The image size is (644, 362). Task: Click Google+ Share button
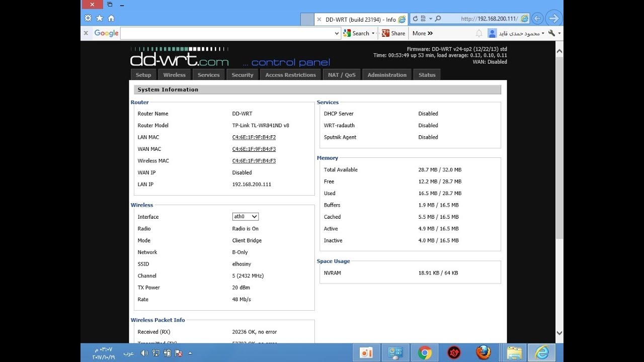pyautogui.click(x=393, y=33)
